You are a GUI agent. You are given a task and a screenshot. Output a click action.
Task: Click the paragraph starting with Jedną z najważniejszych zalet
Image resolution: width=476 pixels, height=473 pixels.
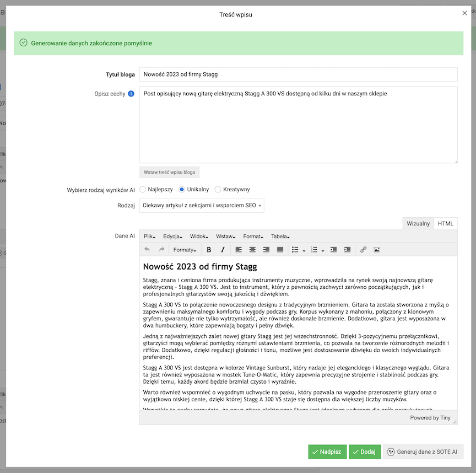click(296, 347)
